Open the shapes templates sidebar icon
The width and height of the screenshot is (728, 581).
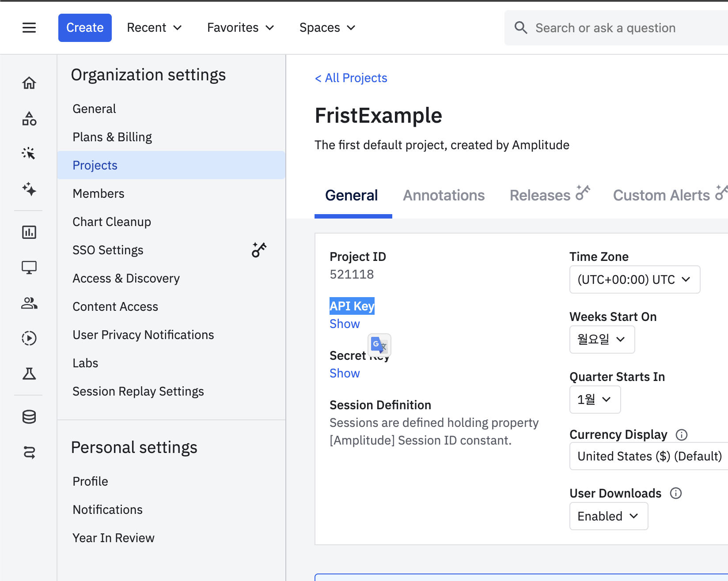[x=29, y=118]
